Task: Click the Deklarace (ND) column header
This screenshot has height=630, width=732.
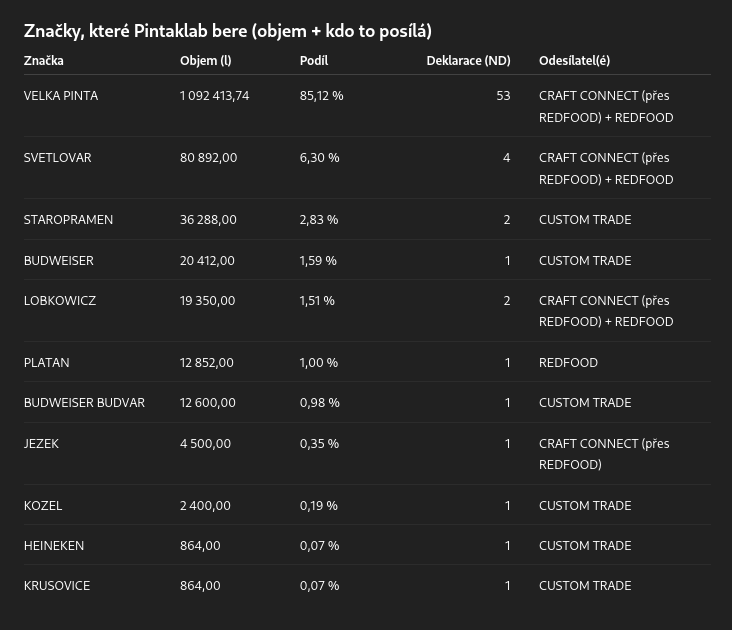Action: click(x=468, y=61)
